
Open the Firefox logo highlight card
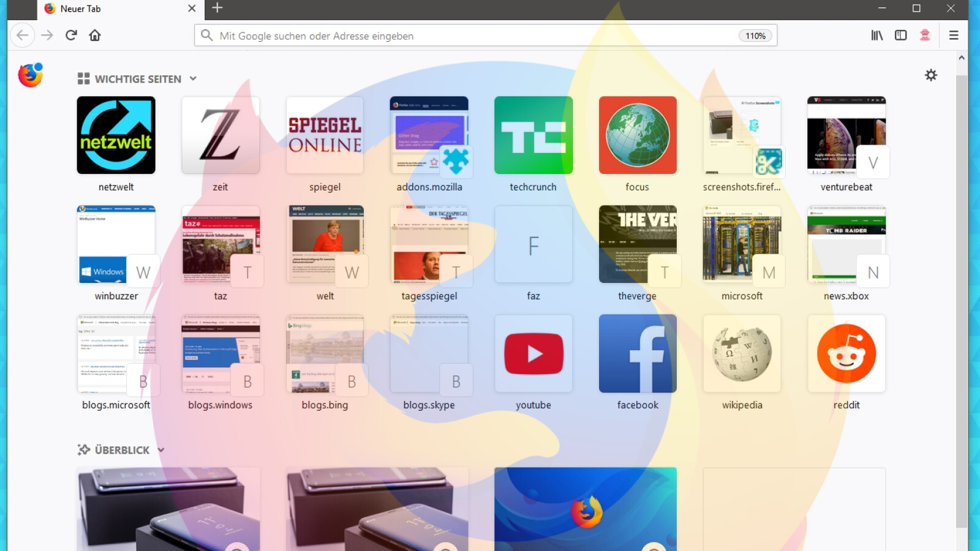click(x=586, y=509)
